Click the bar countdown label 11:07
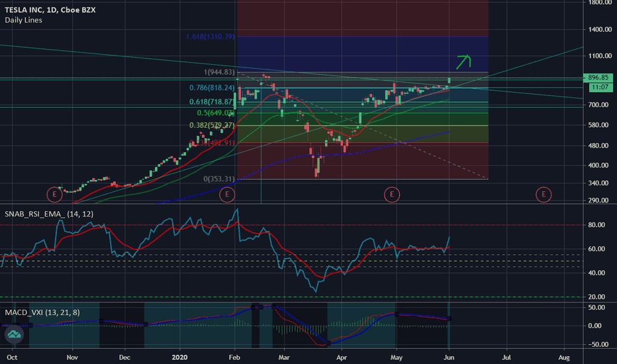Screen dimensions: 617x364 (x=600, y=87)
